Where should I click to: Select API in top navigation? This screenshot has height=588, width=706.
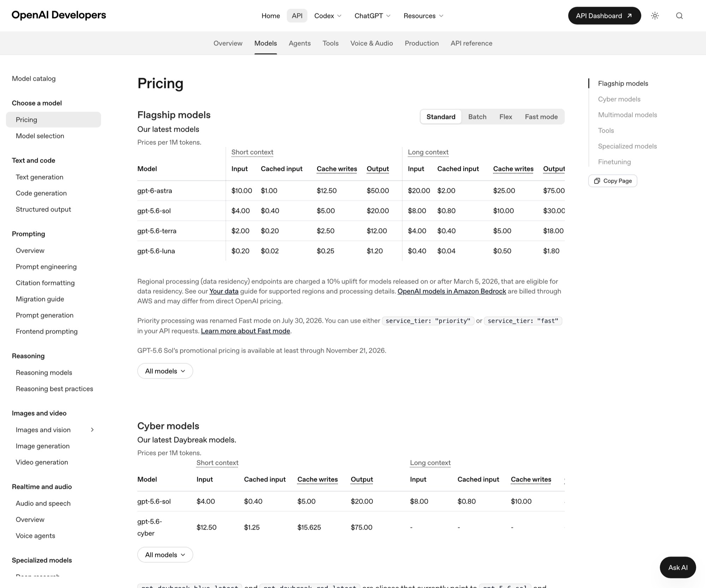pos(297,16)
